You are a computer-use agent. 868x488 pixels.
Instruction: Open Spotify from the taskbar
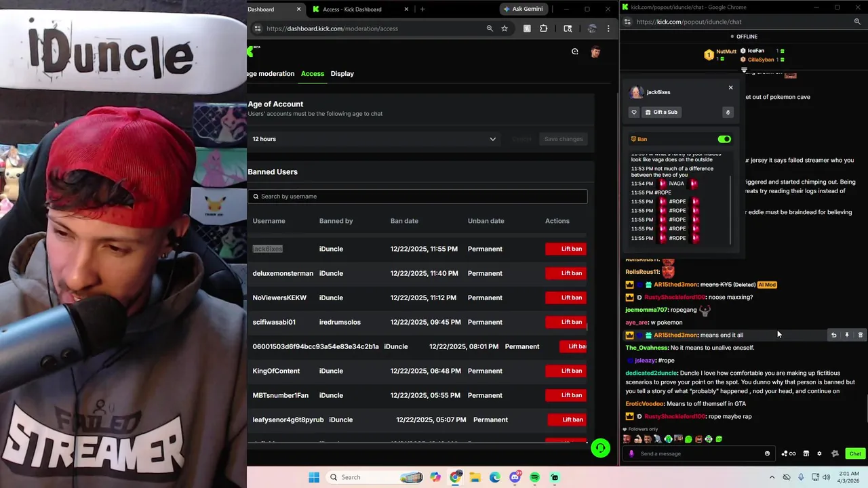click(534, 477)
